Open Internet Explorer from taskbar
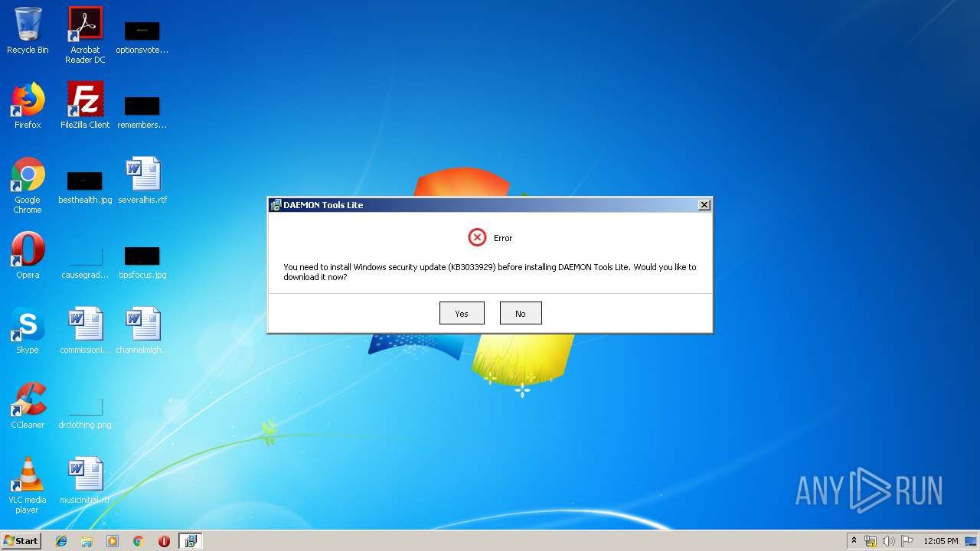The width and height of the screenshot is (980, 551). [x=61, y=541]
